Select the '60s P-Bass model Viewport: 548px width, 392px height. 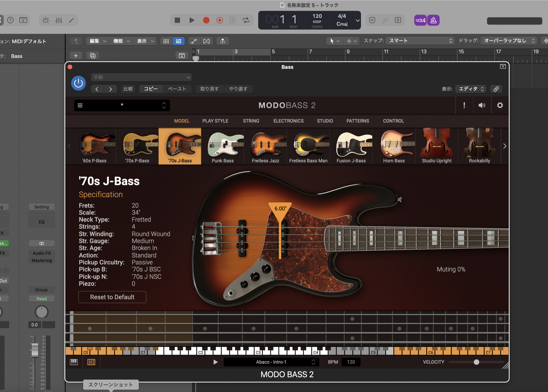click(x=95, y=146)
